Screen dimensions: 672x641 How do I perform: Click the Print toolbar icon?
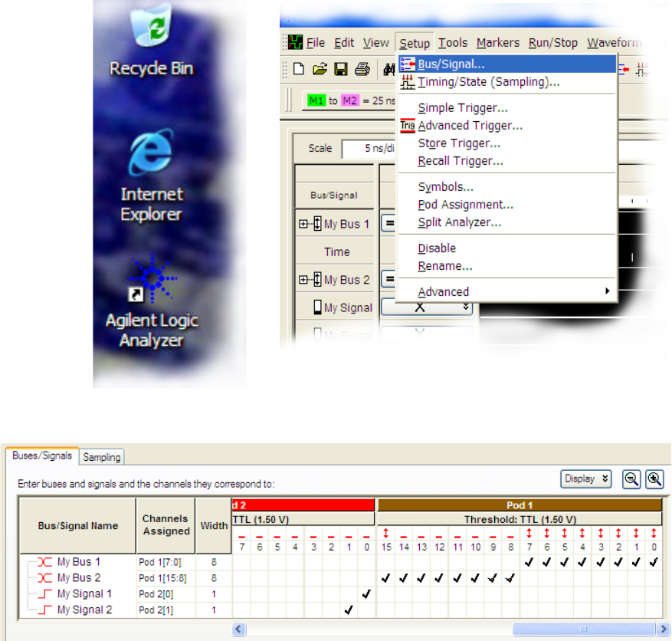(x=362, y=69)
